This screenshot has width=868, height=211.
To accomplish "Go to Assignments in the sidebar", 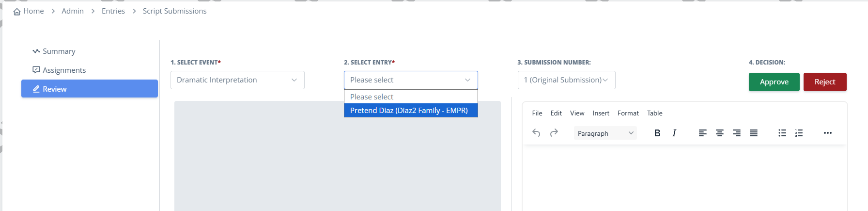I will click(x=64, y=70).
